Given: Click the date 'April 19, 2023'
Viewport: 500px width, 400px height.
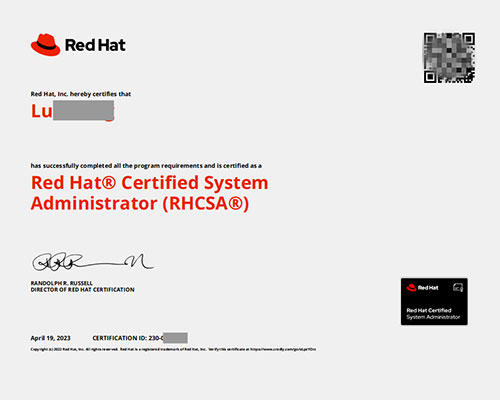Looking at the screenshot, I should point(50,338).
